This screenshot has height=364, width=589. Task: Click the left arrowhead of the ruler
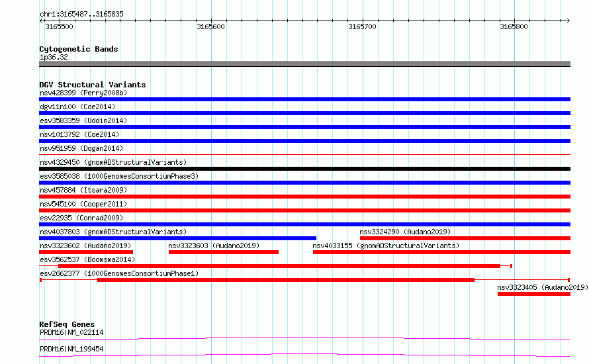click(x=41, y=21)
